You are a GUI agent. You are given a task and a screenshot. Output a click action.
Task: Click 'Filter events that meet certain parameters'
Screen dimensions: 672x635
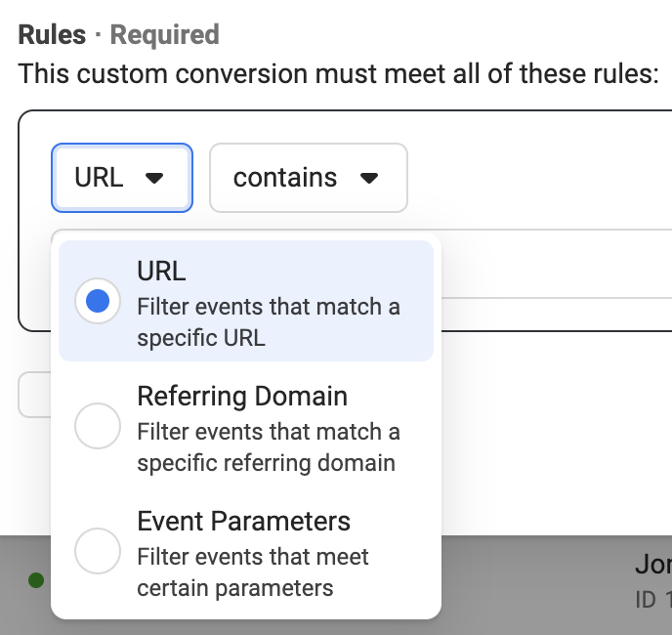click(253, 572)
